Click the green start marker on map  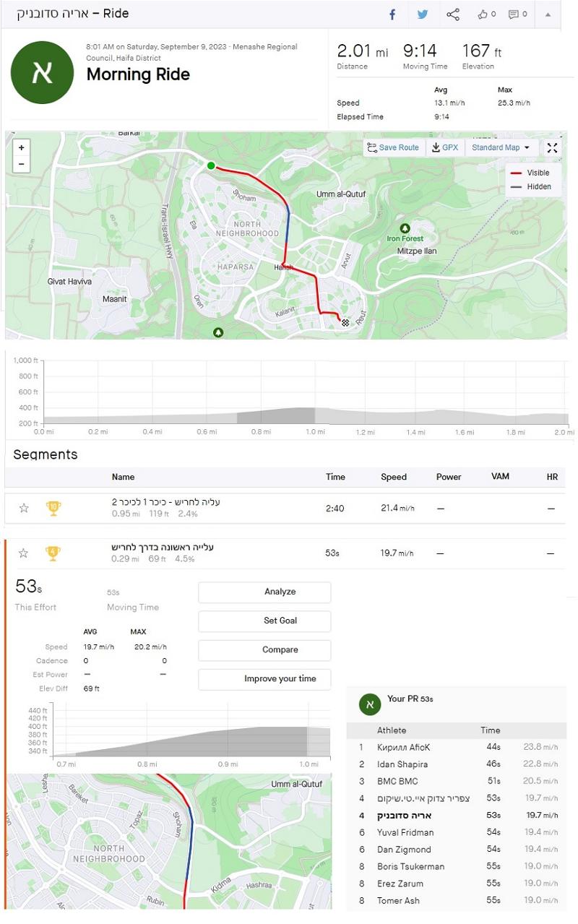[x=210, y=165]
